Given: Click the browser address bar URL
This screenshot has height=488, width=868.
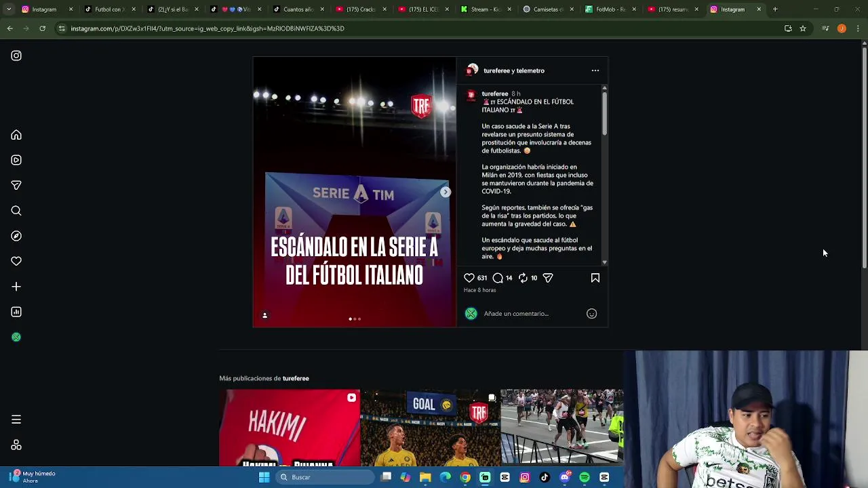Looking at the screenshot, I should (x=208, y=28).
